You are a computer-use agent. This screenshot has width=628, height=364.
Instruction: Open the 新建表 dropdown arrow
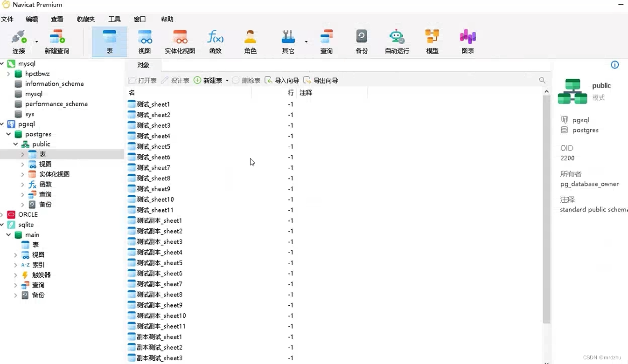227,80
